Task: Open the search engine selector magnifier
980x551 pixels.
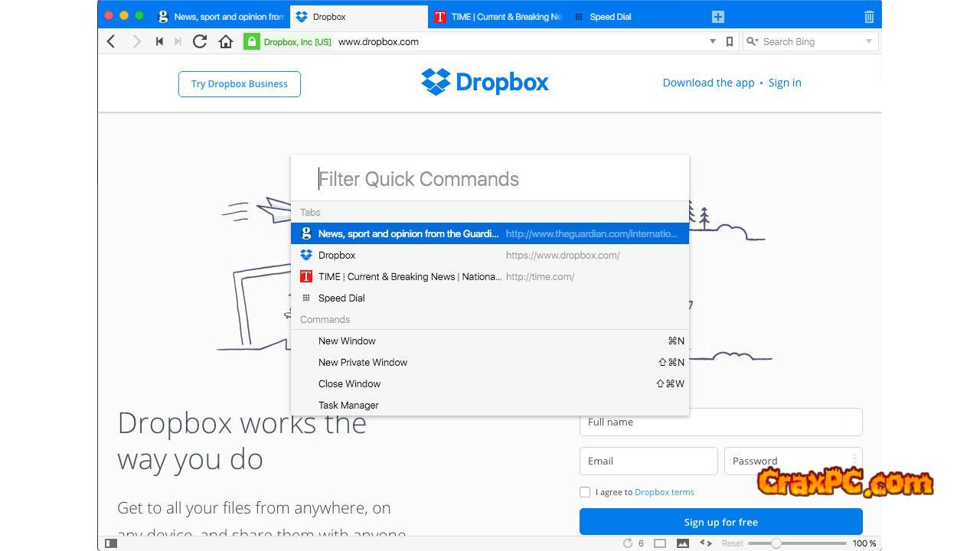Action: pos(753,42)
